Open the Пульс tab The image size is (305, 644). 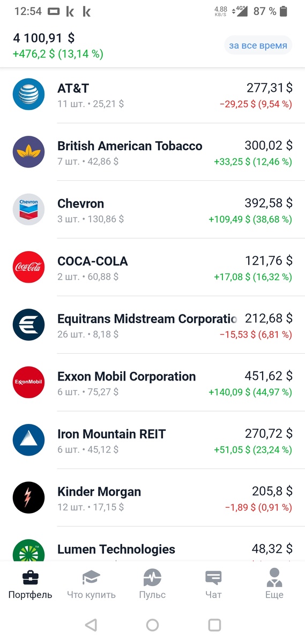click(152, 584)
